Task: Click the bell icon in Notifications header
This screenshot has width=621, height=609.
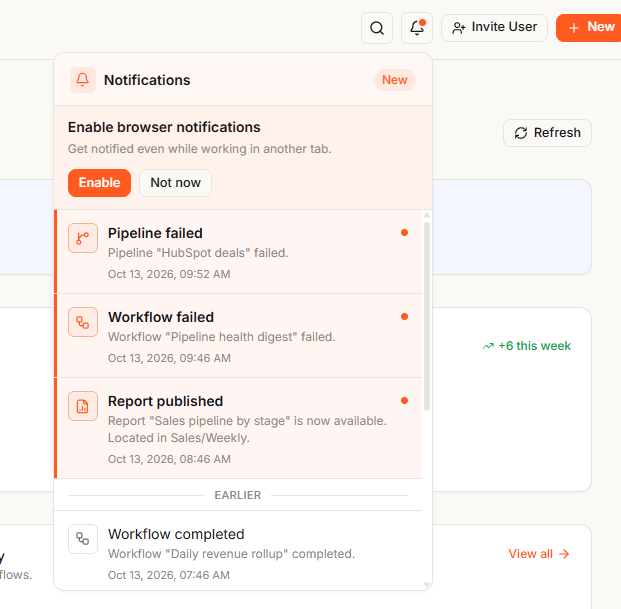Action: click(82, 80)
